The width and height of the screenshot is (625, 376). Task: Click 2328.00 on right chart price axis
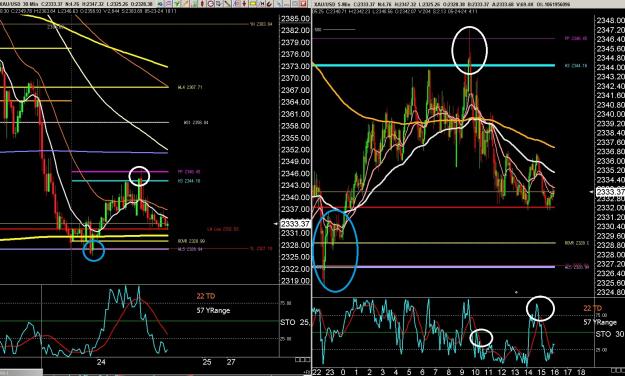tap(610, 255)
